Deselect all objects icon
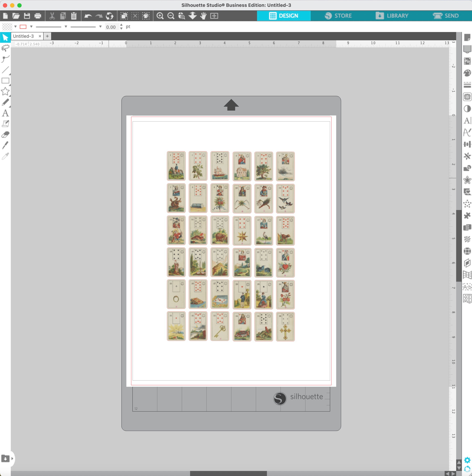Screen dimensions: 472x476 coord(135,16)
